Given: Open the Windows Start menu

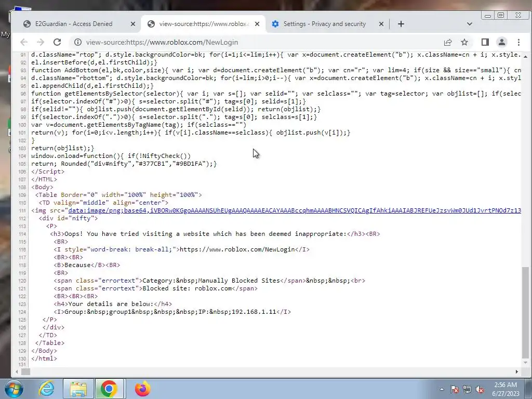Looking at the screenshot, I should tap(14, 389).
